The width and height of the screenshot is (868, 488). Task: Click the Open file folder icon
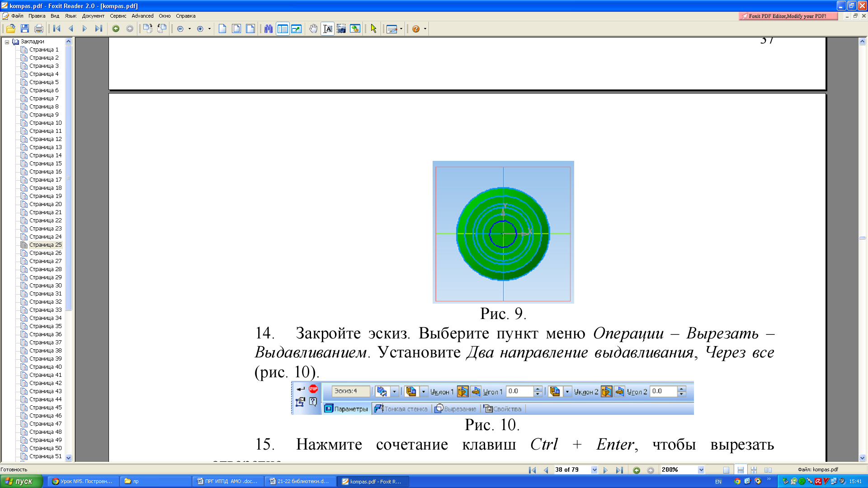click(x=11, y=29)
